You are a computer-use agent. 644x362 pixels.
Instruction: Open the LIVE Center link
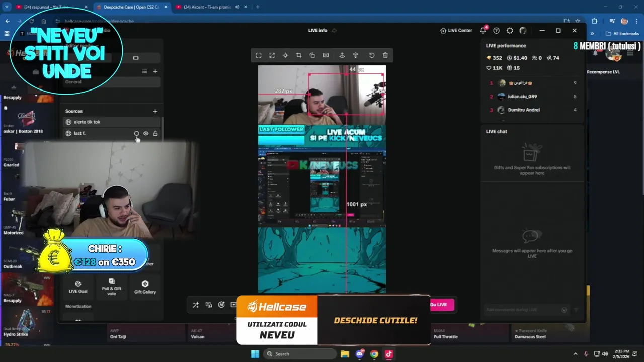(x=456, y=30)
